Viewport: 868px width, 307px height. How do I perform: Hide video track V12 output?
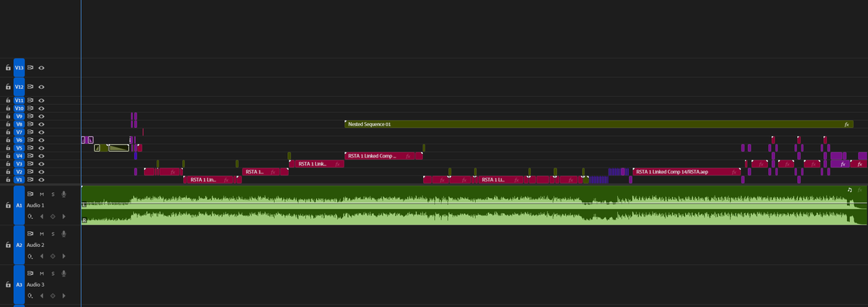click(42, 87)
